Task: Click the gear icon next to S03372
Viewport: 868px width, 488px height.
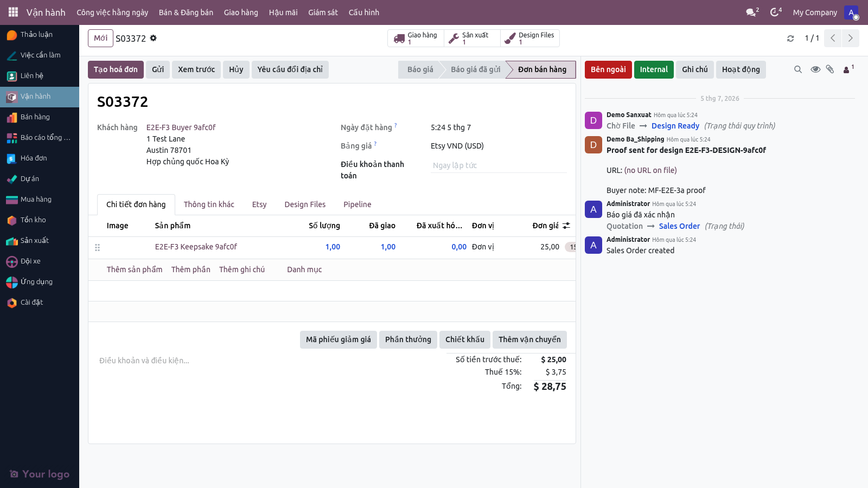Action: [x=154, y=38]
